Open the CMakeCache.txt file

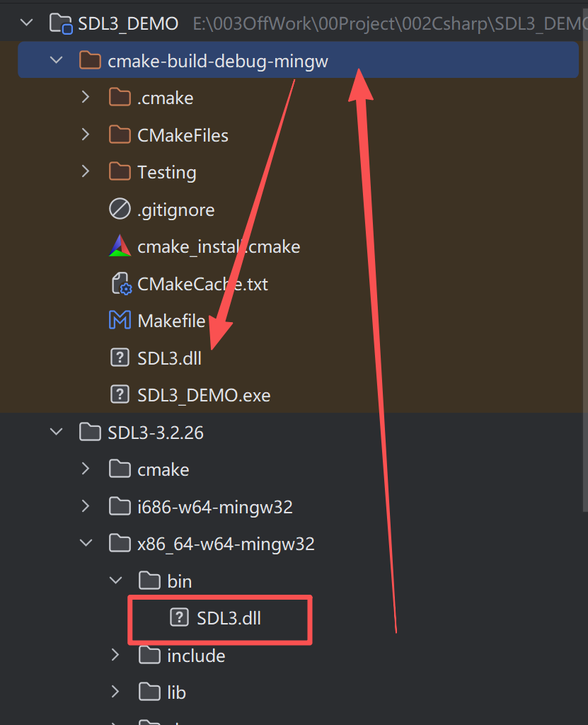coord(202,284)
